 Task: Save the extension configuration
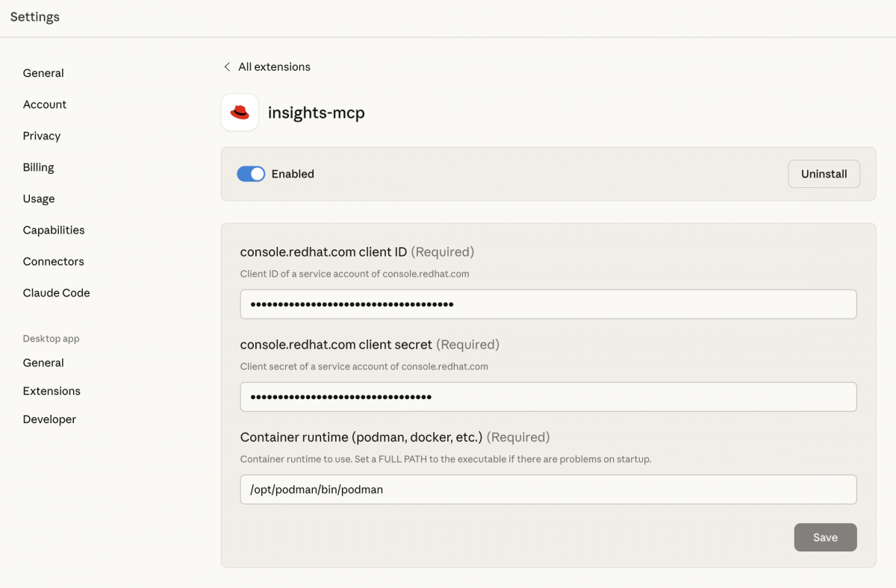825,537
